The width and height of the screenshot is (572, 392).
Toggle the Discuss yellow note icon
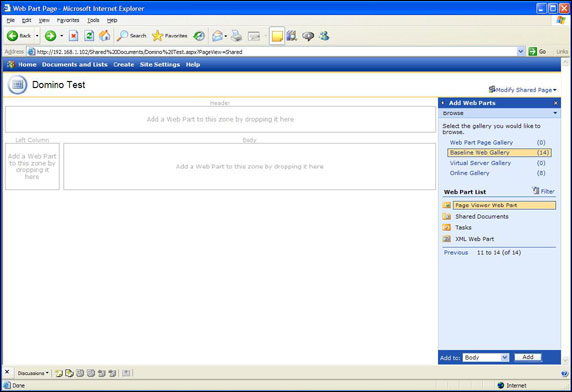click(x=277, y=36)
